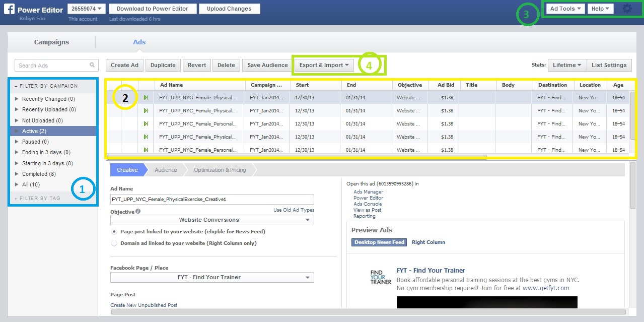Select the Not Uploaded (0) filter
The width and height of the screenshot is (644, 322).
pyautogui.click(x=42, y=120)
